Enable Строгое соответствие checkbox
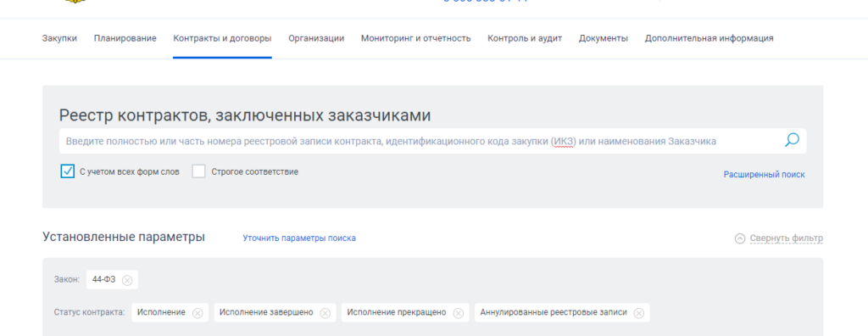Viewport: 868px width, 336px height. coord(198,171)
